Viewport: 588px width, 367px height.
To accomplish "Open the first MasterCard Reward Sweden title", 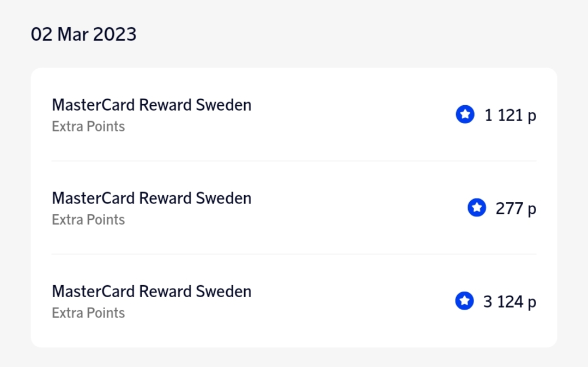I will 151,105.
